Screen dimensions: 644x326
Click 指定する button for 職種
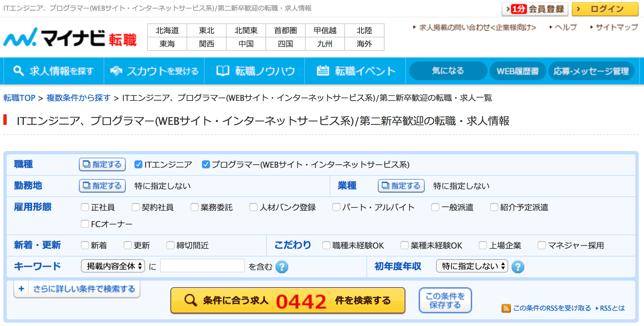[x=102, y=164]
